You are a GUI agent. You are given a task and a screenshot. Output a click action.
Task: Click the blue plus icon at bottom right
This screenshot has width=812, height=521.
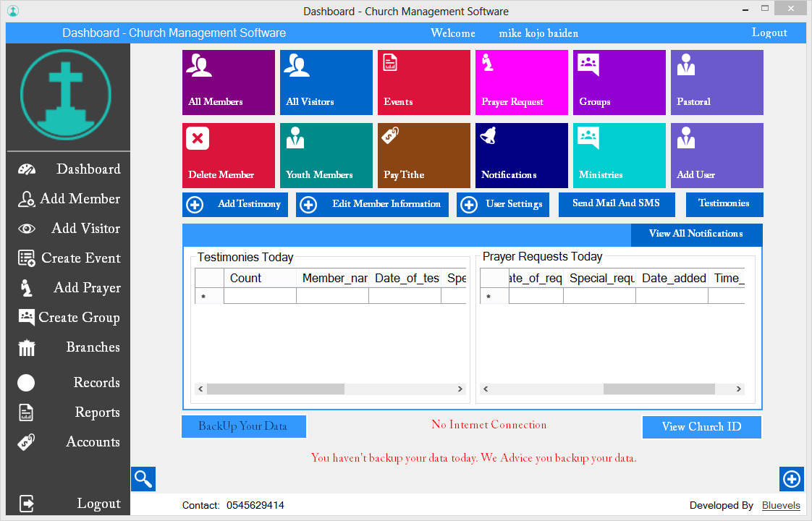click(792, 479)
